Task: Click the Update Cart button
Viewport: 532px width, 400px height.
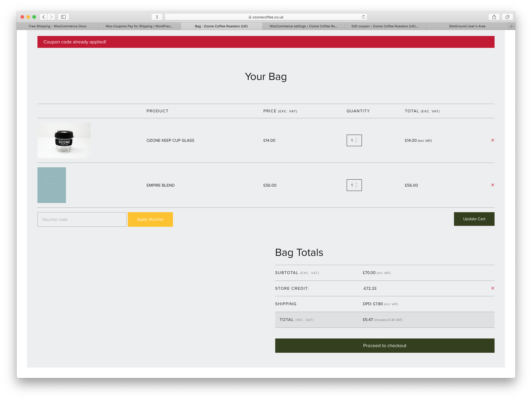Action: coord(474,219)
